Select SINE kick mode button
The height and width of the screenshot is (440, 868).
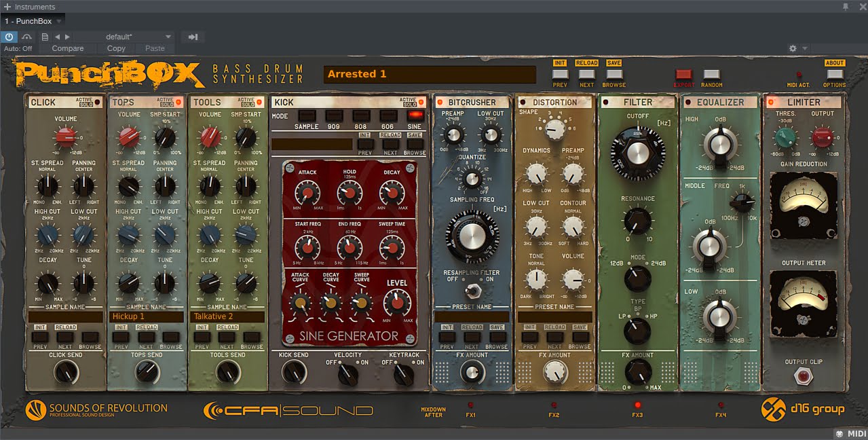pyautogui.click(x=415, y=115)
